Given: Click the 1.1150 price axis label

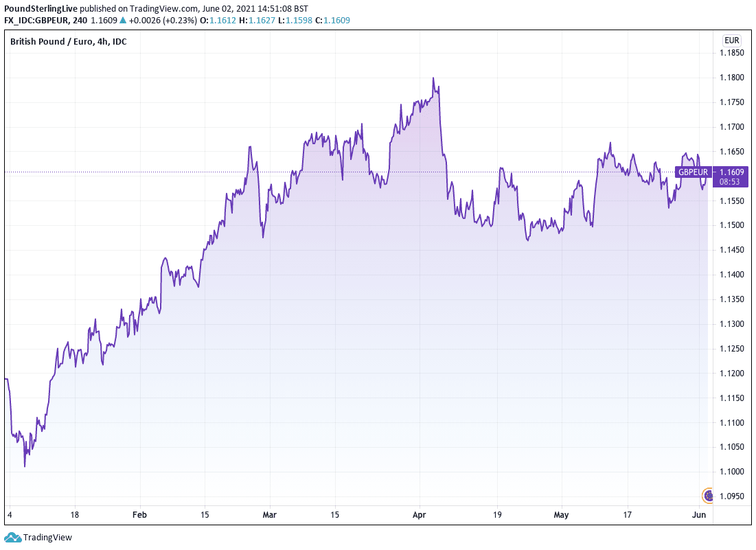Looking at the screenshot, I should pyautogui.click(x=731, y=398).
